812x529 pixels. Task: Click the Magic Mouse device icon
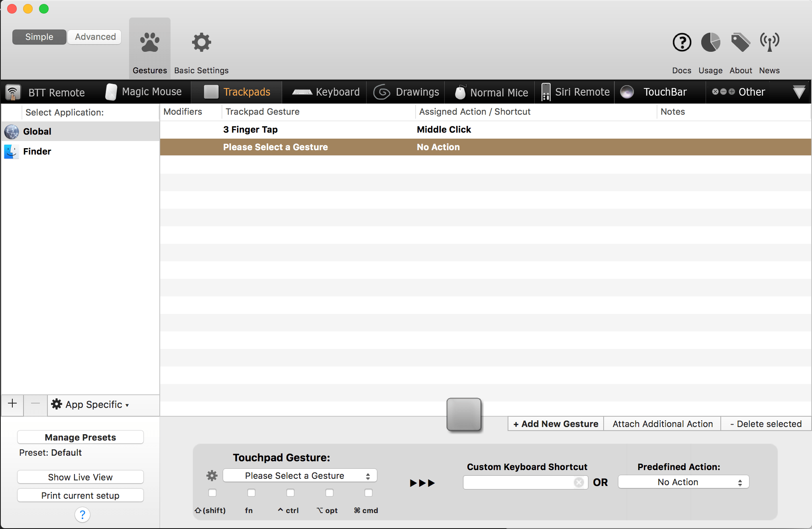[x=111, y=92]
